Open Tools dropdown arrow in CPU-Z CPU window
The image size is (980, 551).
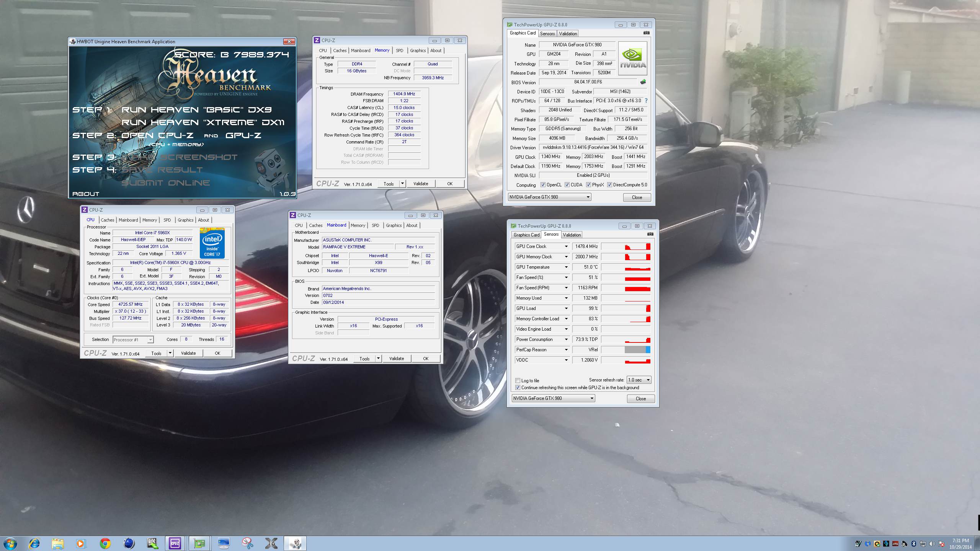(170, 353)
